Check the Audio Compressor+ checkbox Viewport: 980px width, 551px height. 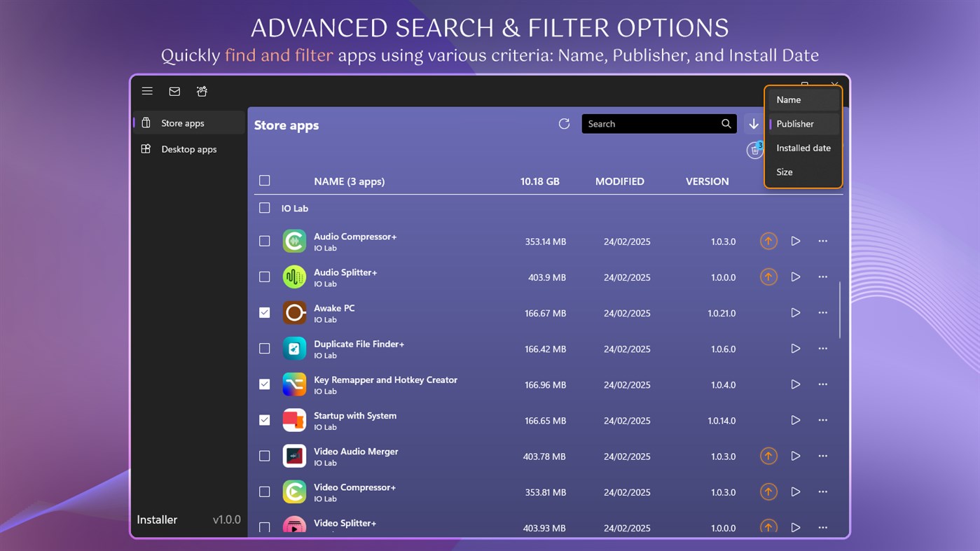[265, 241]
